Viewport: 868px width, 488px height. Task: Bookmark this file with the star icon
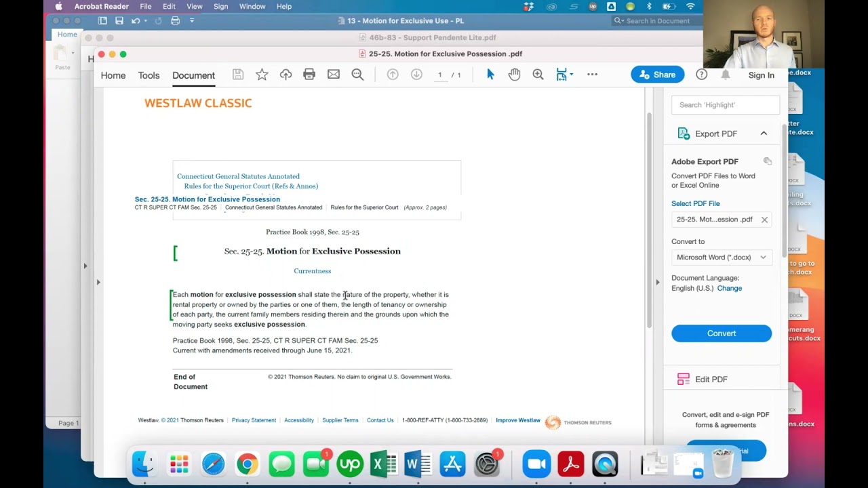pos(262,75)
